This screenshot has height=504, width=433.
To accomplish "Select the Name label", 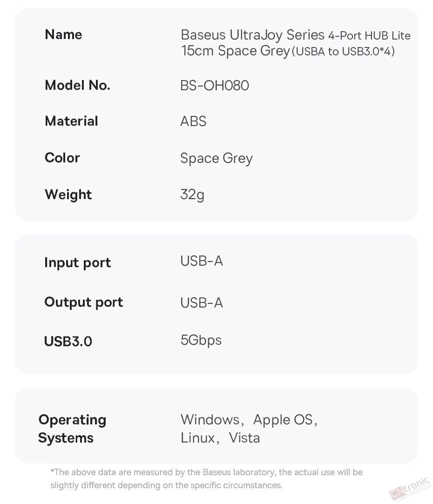I will tap(63, 34).
